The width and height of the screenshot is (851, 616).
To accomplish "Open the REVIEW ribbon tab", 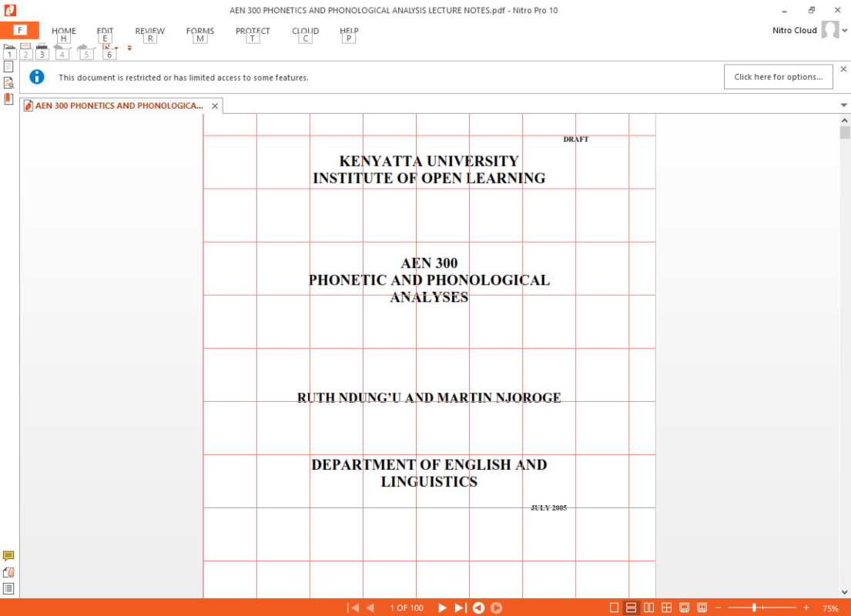I will coord(150,31).
